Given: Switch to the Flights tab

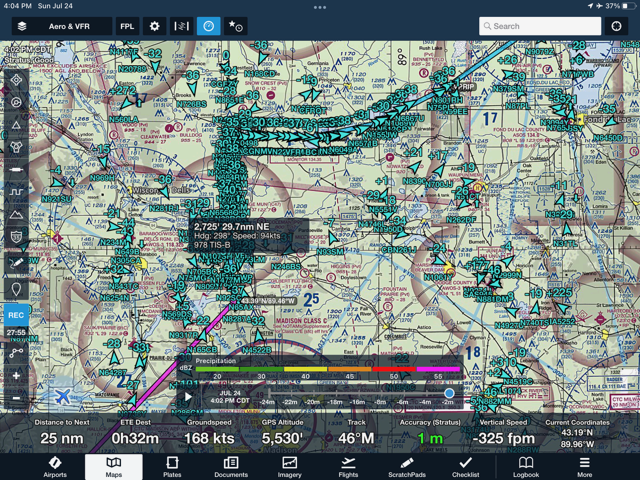Looking at the screenshot, I should tap(348, 467).
